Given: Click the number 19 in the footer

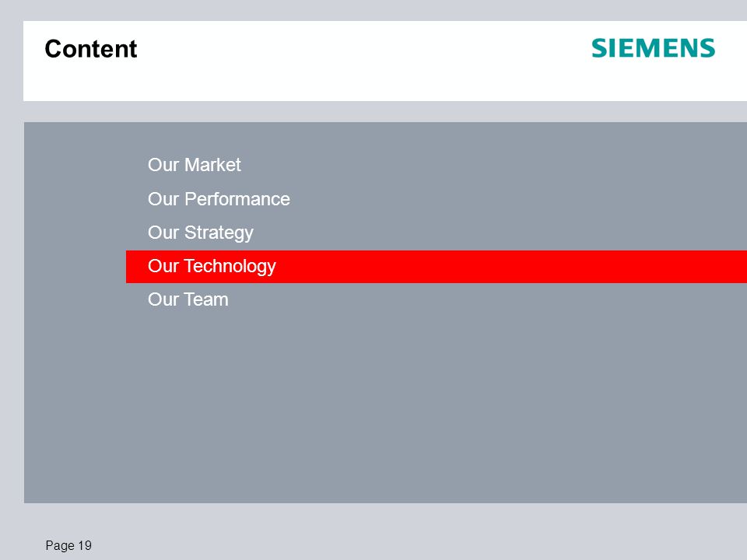Looking at the screenshot, I should pos(85,545).
